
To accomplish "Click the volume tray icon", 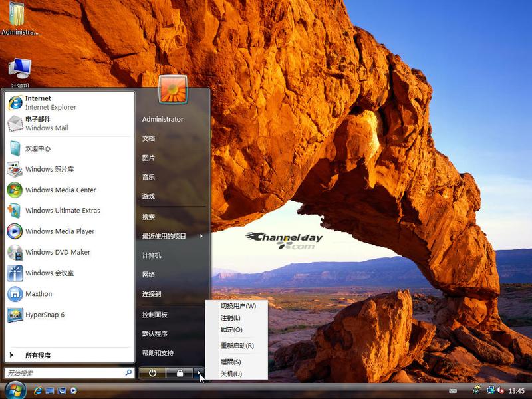I will [501, 390].
